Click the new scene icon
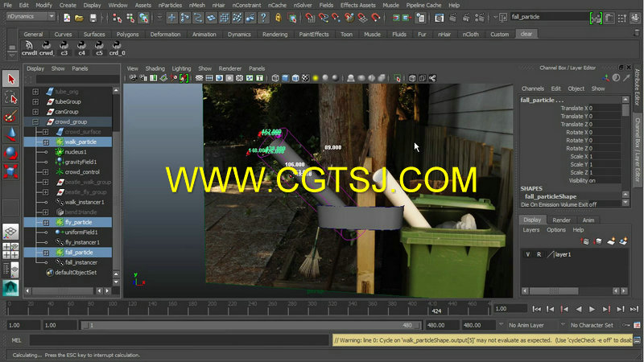 [67, 18]
